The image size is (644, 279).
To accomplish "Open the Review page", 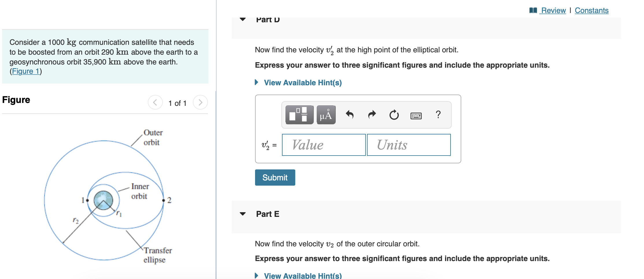I will pos(553,10).
